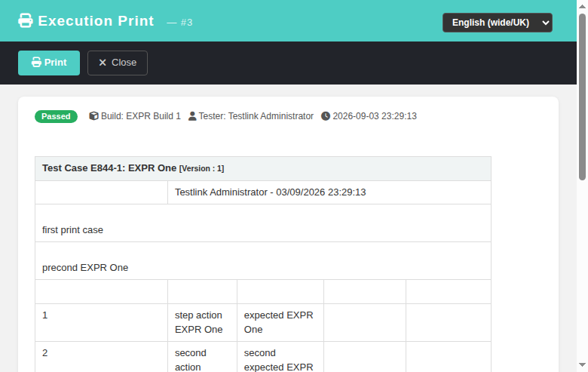Screen dimensions: 588x372
Task: Open the English (wide/UK) language dropdown
Action: [x=498, y=23]
